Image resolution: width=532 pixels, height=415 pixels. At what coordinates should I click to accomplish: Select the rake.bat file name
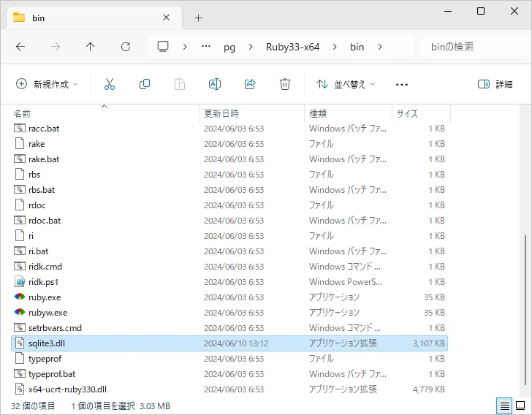pyautogui.click(x=44, y=159)
